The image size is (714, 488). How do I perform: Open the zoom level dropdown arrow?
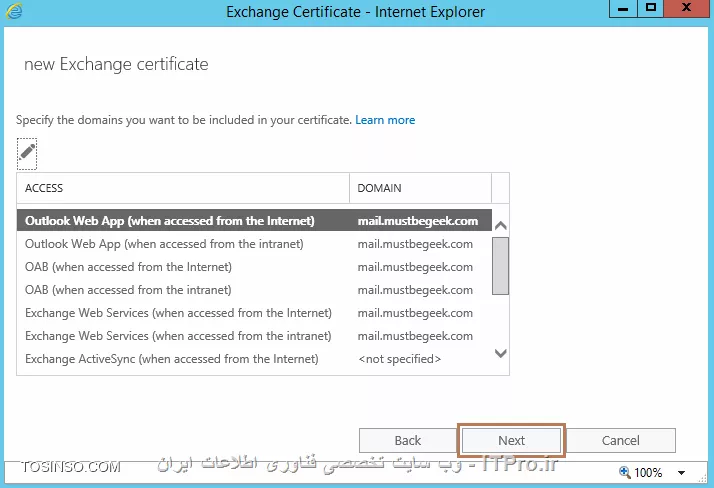[681, 473]
